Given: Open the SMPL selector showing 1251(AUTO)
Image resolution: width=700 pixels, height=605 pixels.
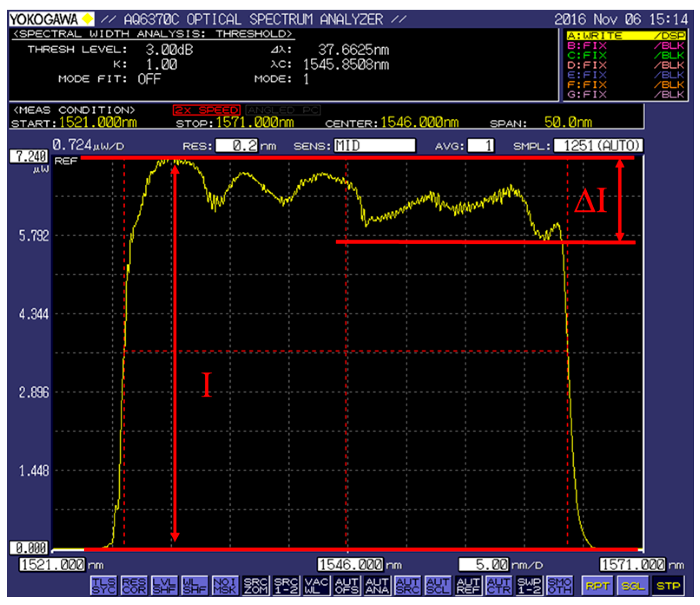Looking at the screenshot, I should [x=599, y=146].
